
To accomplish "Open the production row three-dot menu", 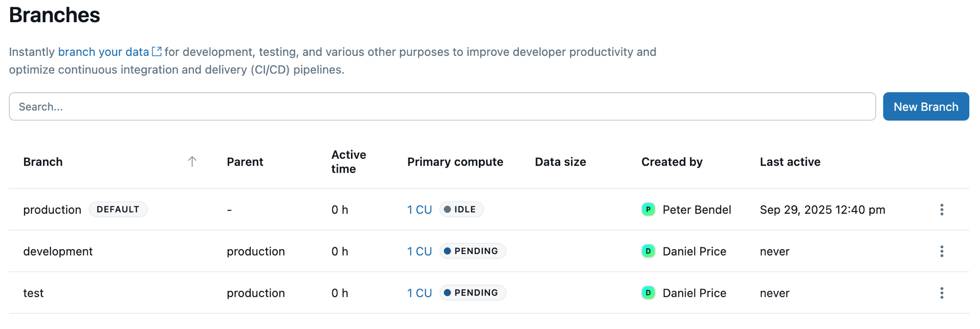I will coord(941,210).
